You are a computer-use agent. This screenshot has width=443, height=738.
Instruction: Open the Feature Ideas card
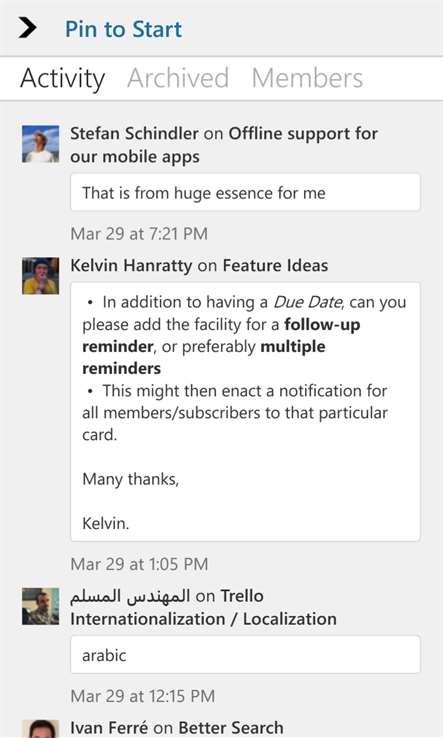(x=275, y=266)
